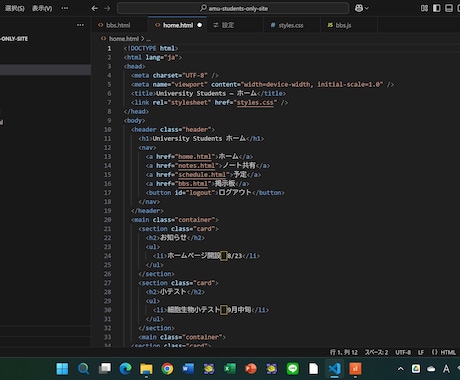Click the amu-students-only-site command center search
Viewport: 460px width, 380px height.
coord(233,8)
